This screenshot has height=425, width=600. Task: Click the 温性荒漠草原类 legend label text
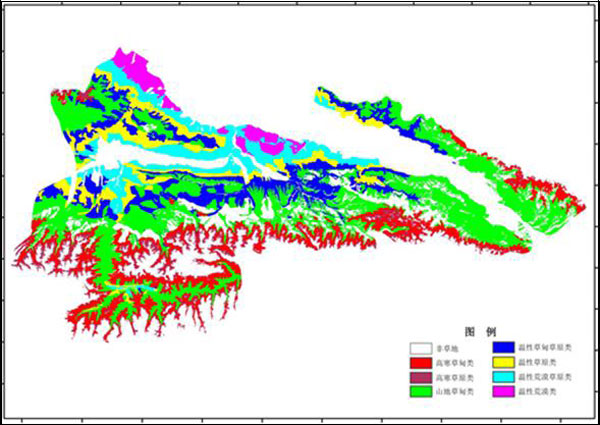[x=546, y=377]
